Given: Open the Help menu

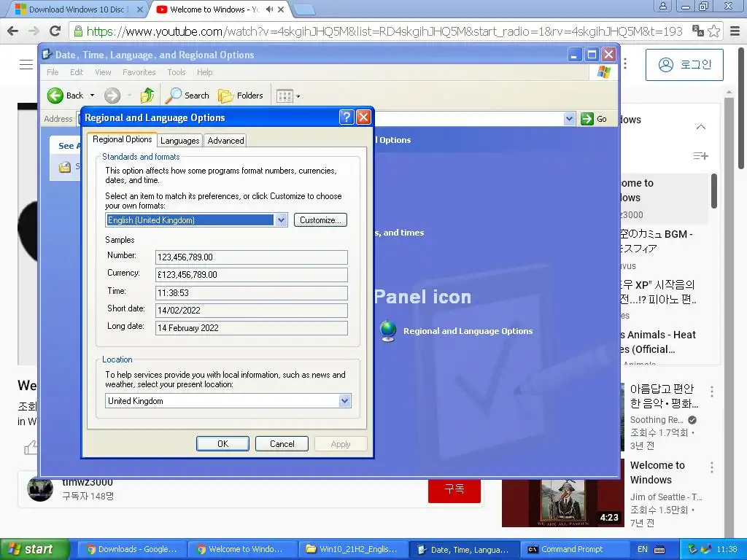Looking at the screenshot, I should tap(204, 72).
